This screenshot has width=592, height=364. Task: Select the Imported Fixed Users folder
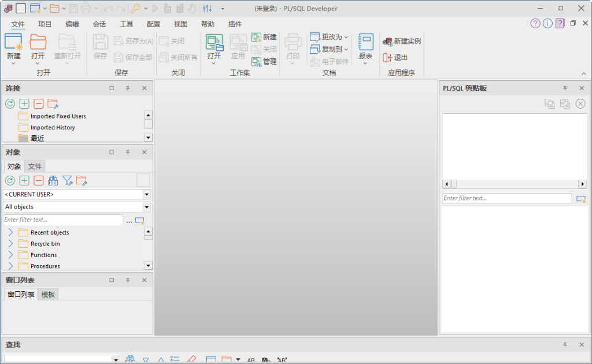[58, 116]
